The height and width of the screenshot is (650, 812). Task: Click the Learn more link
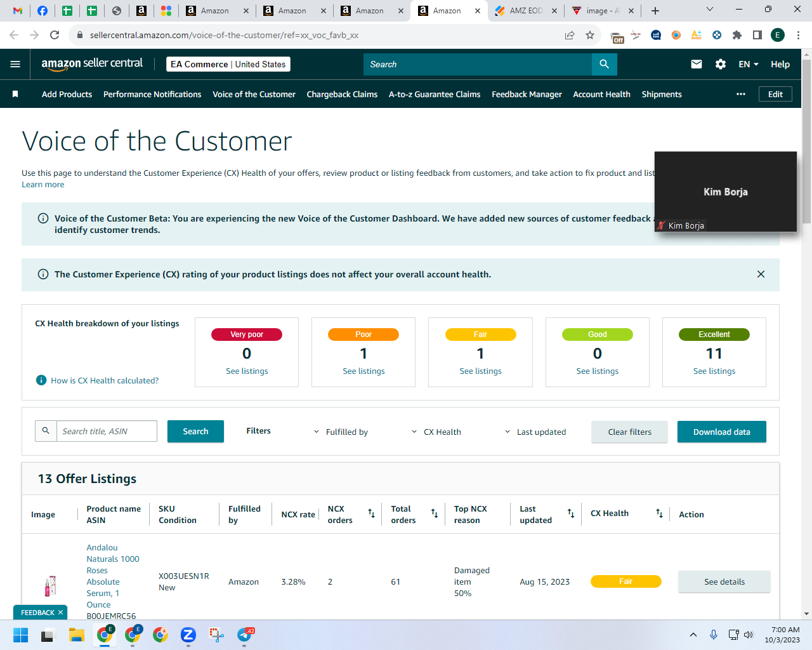click(x=43, y=185)
